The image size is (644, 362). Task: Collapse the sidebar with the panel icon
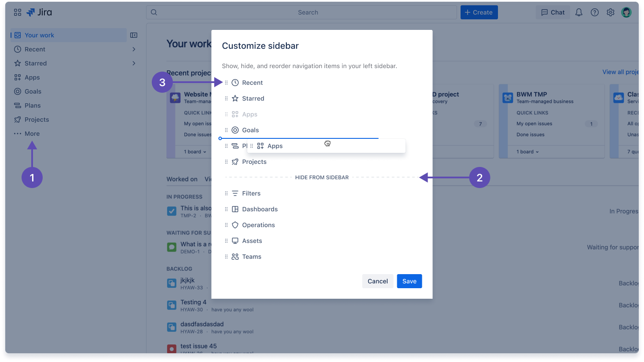(x=133, y=35)
